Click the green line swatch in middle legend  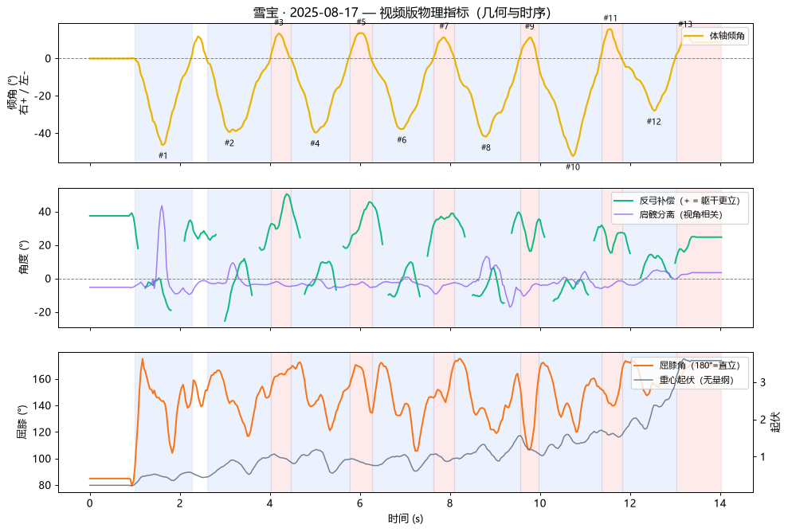click(624, 201)
